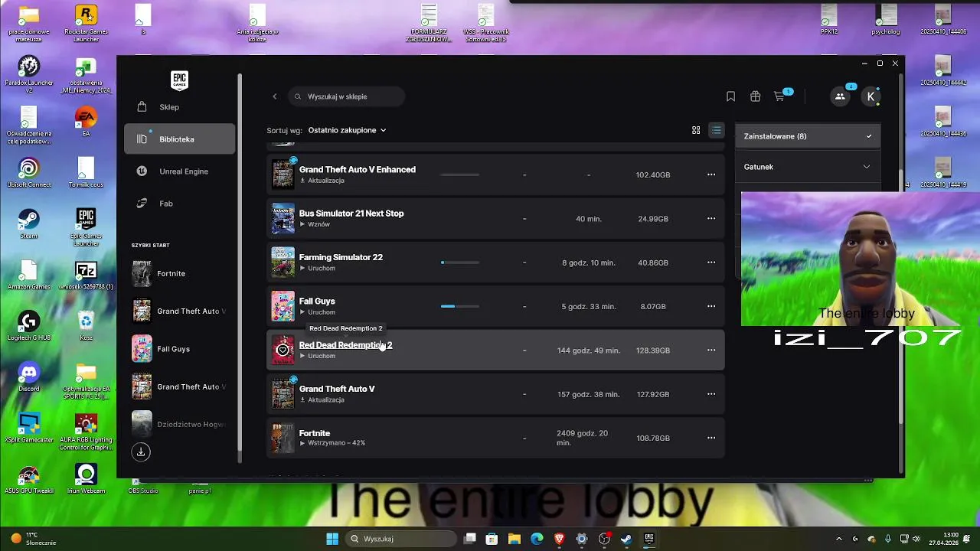The image size is (980, 551).
Task: Open options menu for Red Dead Redemption 2
Action: [x=711, y=350]
